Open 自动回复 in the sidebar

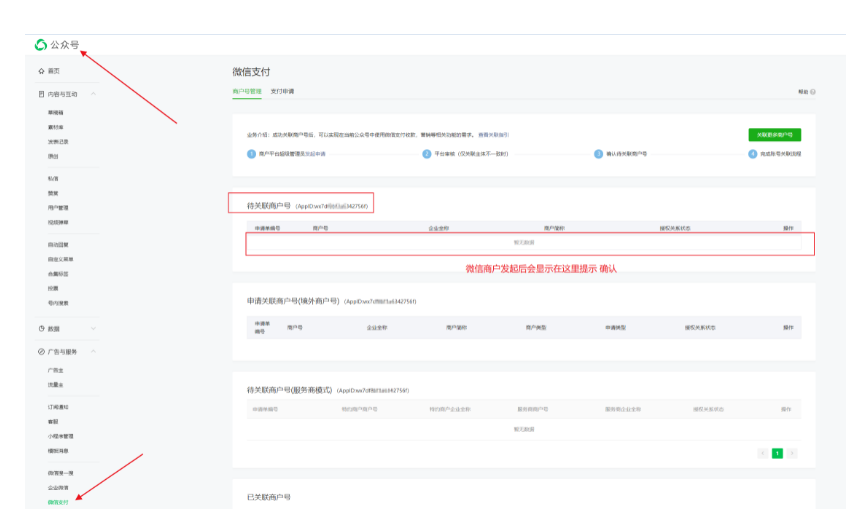(58, 245)
